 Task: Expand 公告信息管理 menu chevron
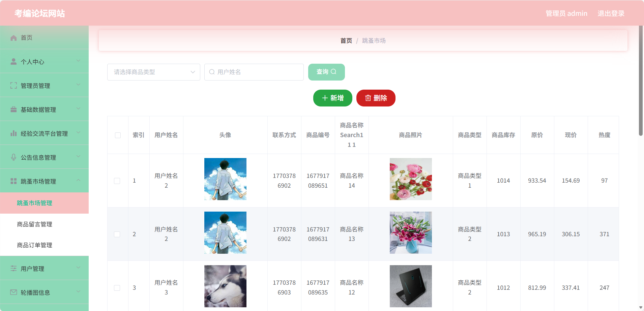78,157
